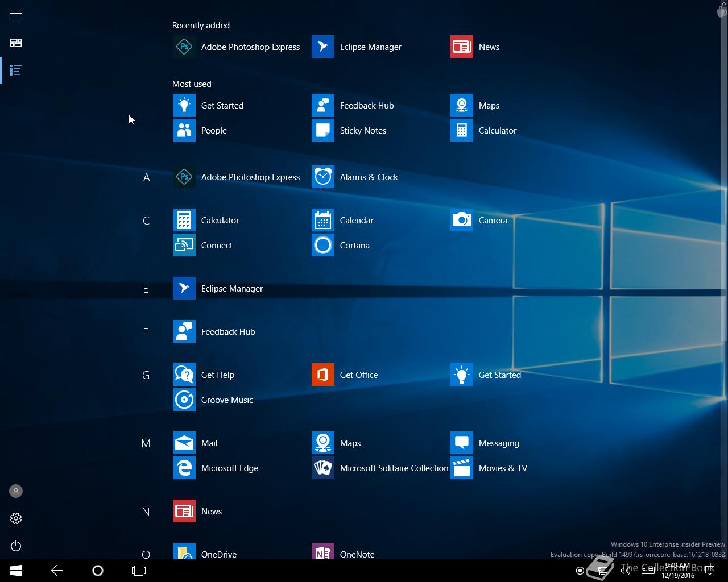Open volume control in system tray
The width and height of the screenshot is (728, 582).
coord(625,571)
